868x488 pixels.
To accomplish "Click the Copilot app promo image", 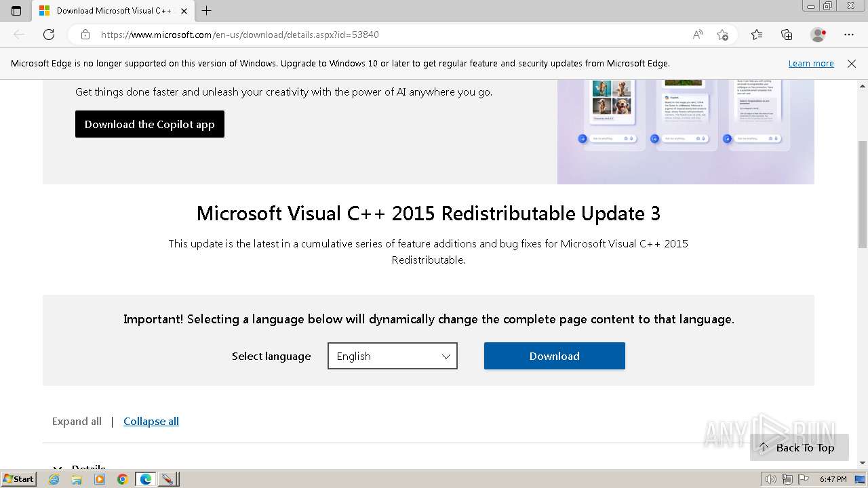I will (686, 132).
